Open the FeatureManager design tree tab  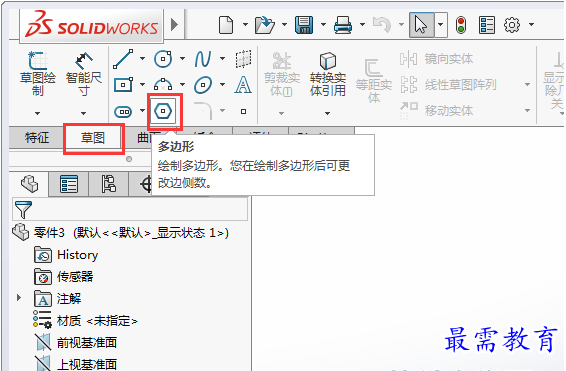[29, 184]
